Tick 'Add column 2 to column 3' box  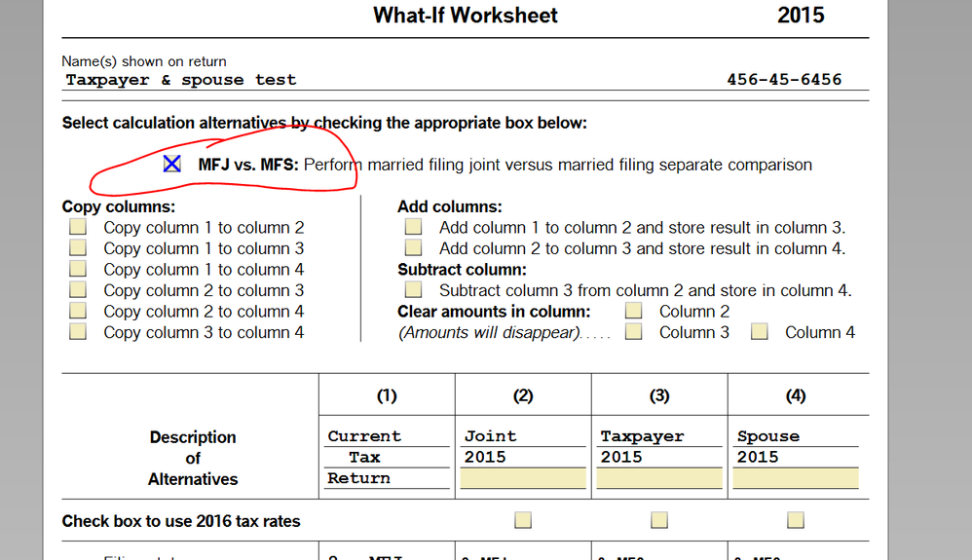414,248
